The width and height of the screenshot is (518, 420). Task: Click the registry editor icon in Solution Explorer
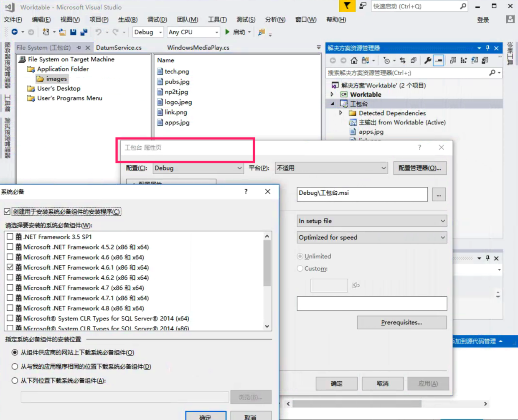coord(464,61)
